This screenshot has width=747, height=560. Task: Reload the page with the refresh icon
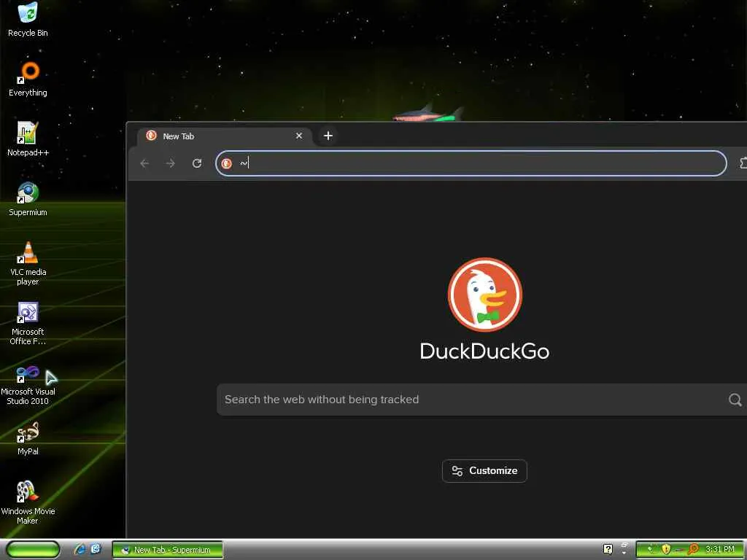coord(197,163)
